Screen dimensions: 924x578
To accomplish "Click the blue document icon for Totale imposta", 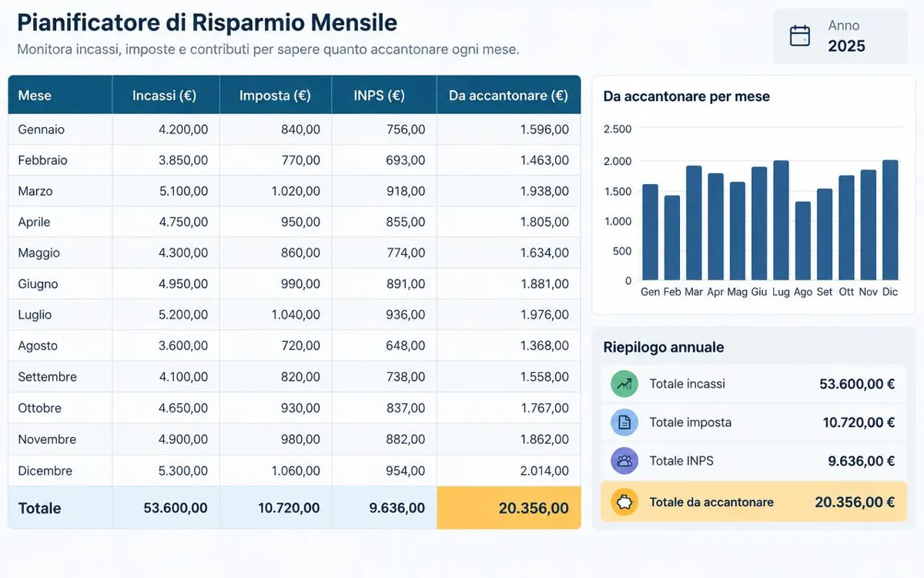I will point(624,422).
